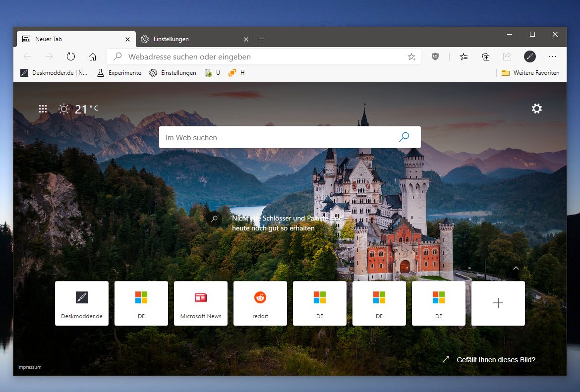Image resolution: width=580 pixels, height=392 pixels.
Task: Click the browser refresh button
Action: (x=71, y=56)
